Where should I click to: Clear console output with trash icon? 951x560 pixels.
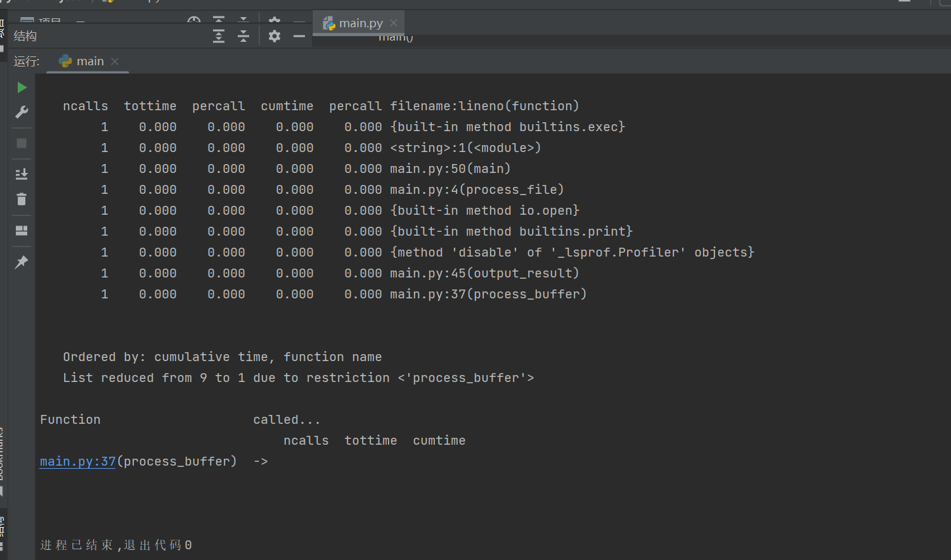[22, 200]
